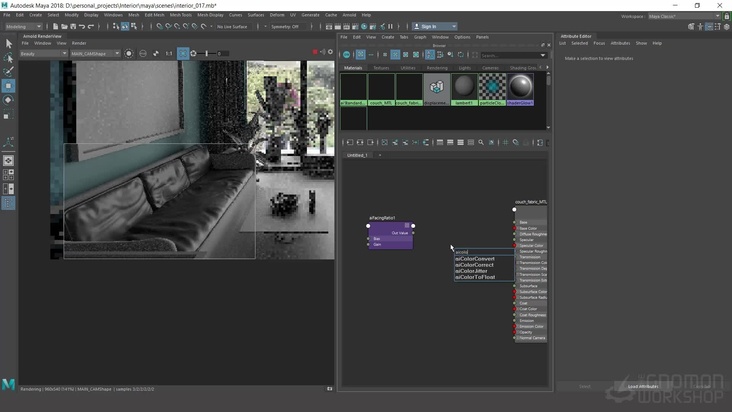732x412 pixels.
Task: Switch to the Lights tab
Action: 465,68
